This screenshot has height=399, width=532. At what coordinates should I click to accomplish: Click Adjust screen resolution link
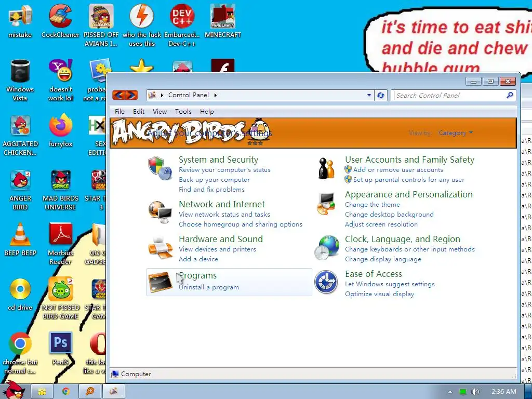pyautogui.click(x=381, y=224)
